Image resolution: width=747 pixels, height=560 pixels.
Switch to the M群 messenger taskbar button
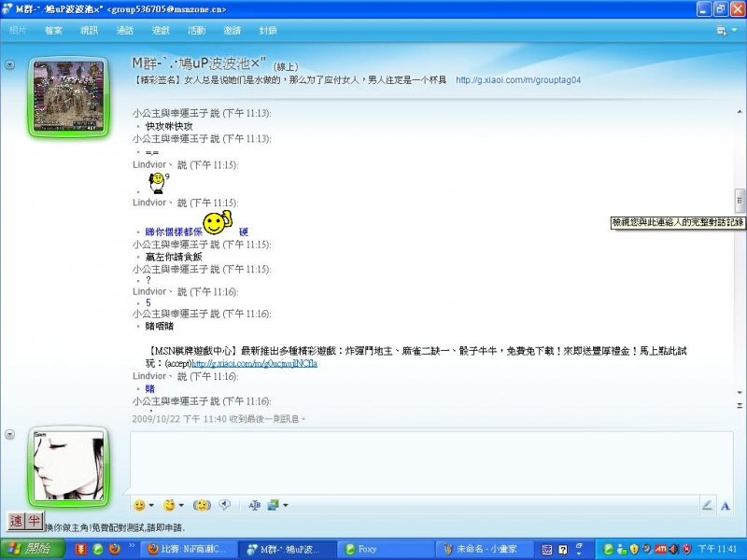coord(286,549)
